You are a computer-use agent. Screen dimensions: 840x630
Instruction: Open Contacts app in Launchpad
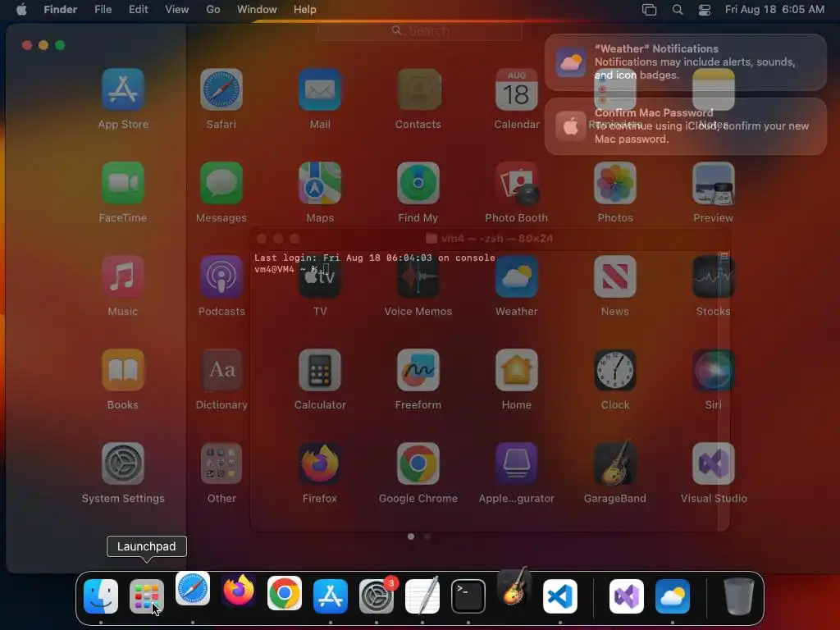pos(418,89)
